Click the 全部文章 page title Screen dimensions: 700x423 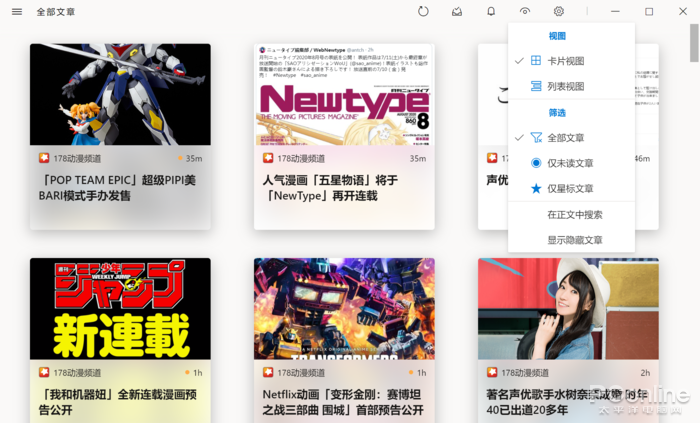[56, 12]
